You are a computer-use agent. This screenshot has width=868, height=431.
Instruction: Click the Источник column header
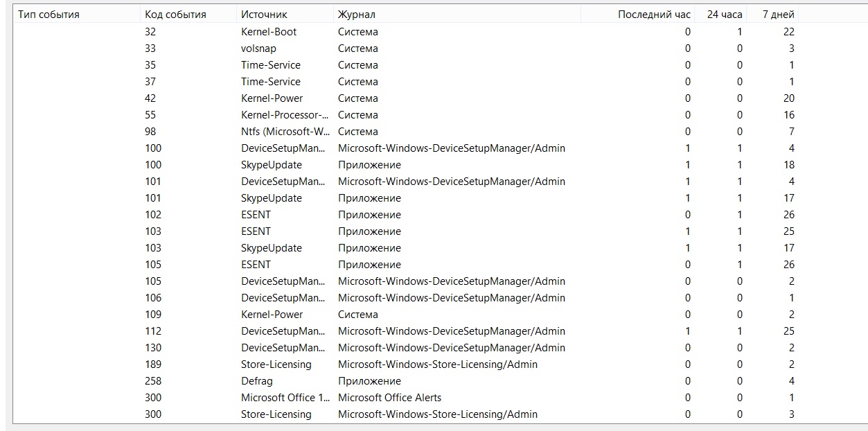click(x=264, y=15)
